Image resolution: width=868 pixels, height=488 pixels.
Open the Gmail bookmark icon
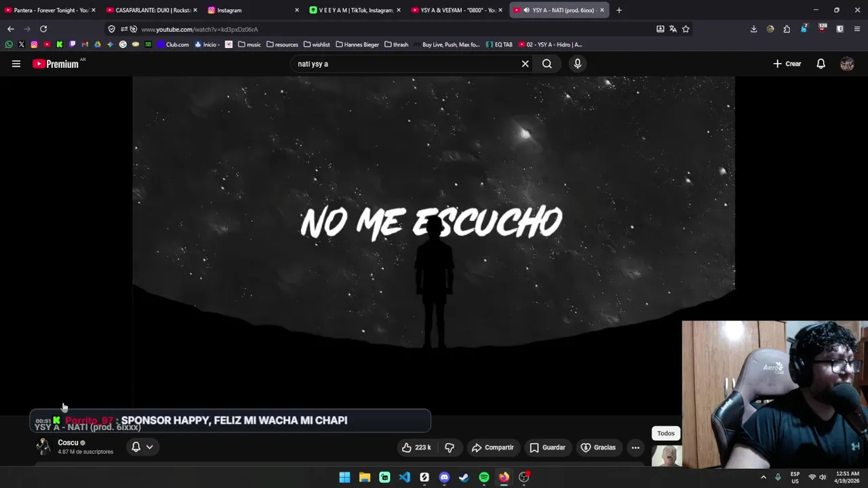point(85,45)
